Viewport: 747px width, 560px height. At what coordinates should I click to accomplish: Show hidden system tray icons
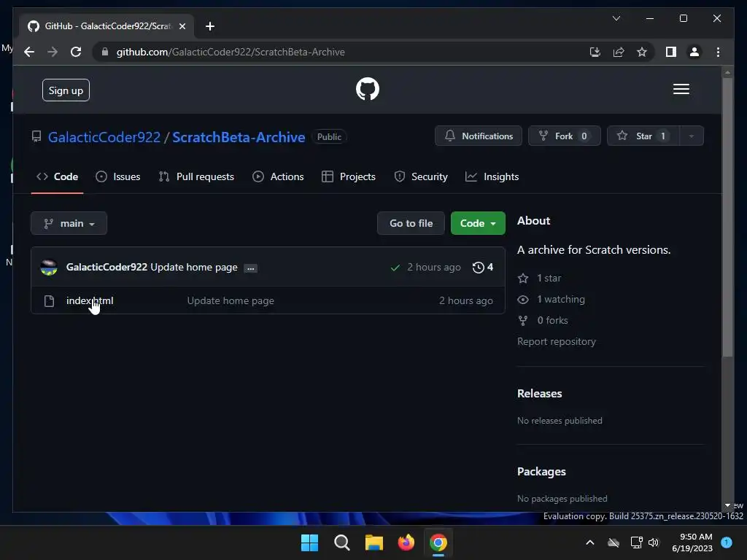589,542
